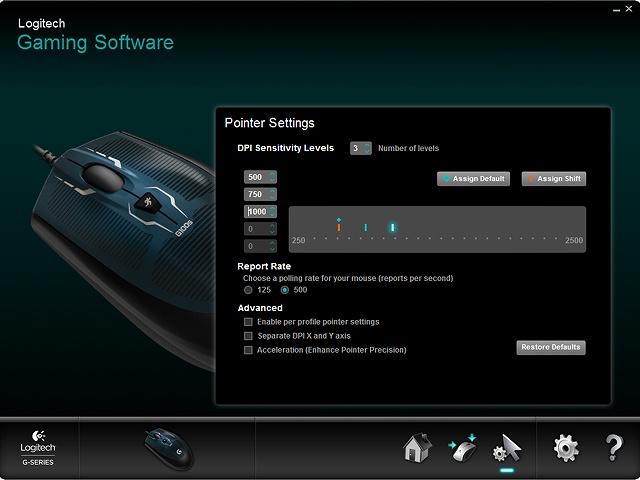Toggle Separate DPI X and Y axis
Image resolution: width=640 pixels, height=480 pixels.
[248, 336]
